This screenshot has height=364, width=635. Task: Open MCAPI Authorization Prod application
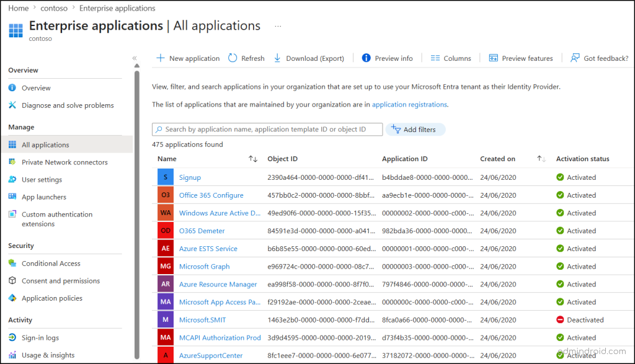pos(220,338)
